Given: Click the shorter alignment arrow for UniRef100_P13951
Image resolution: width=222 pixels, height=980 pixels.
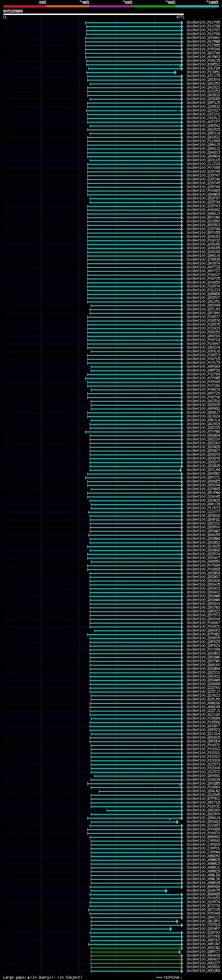Looking at the screenshot, I should click(132, 72).
